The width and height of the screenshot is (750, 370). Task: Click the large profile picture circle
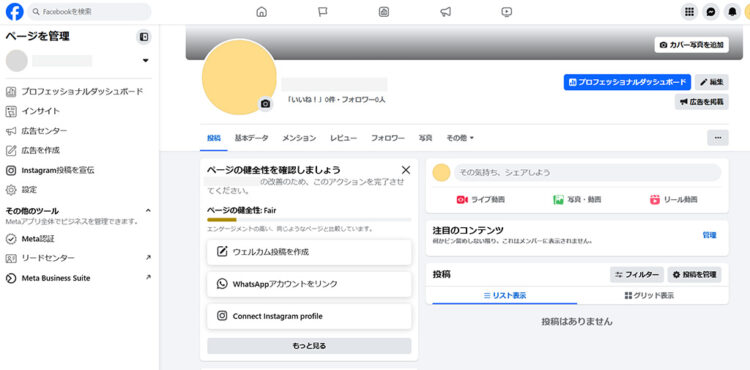[239, 77]
